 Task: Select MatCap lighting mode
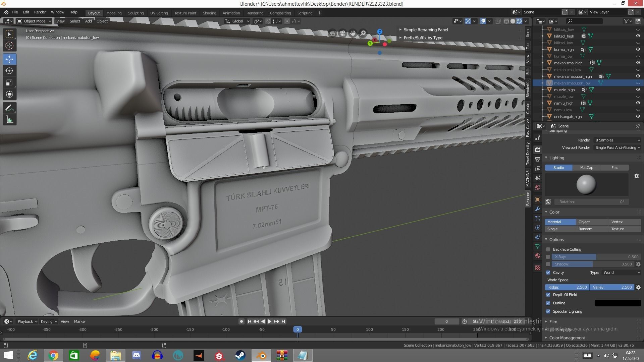[587, 168]
